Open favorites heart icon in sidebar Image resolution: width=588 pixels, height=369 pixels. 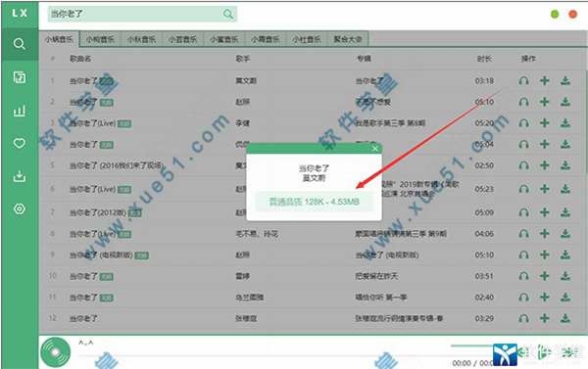[20, 143]
